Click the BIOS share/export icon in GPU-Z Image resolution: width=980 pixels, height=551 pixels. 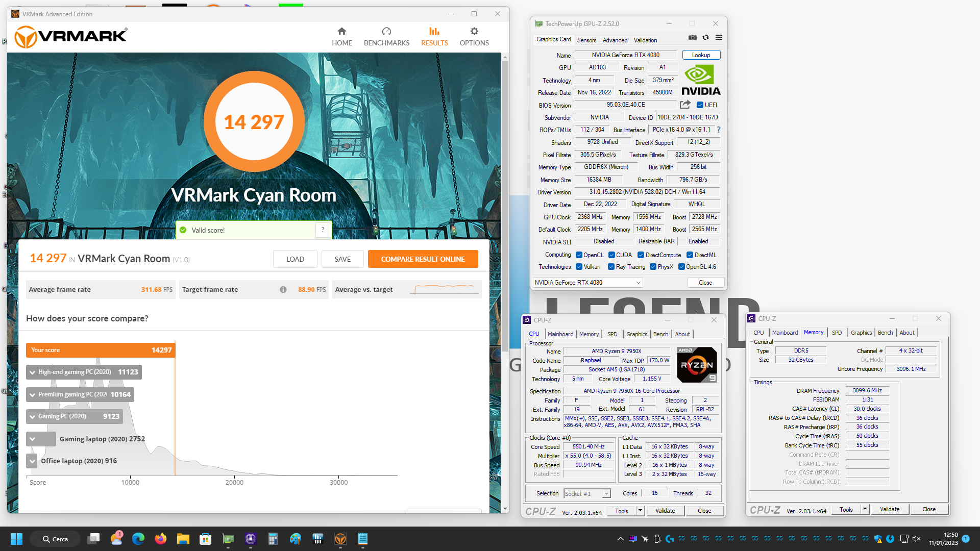point(685,105)
